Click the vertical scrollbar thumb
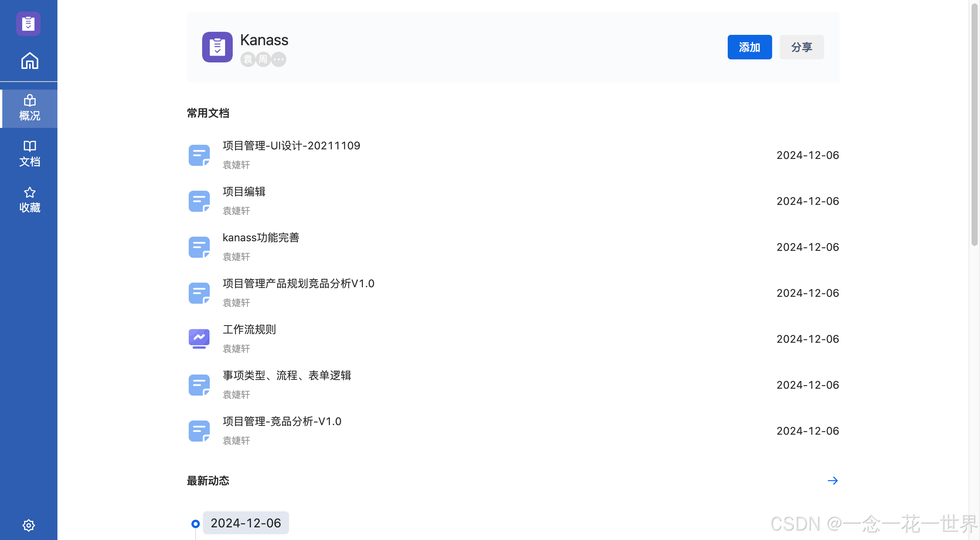 tap(975, 124)
